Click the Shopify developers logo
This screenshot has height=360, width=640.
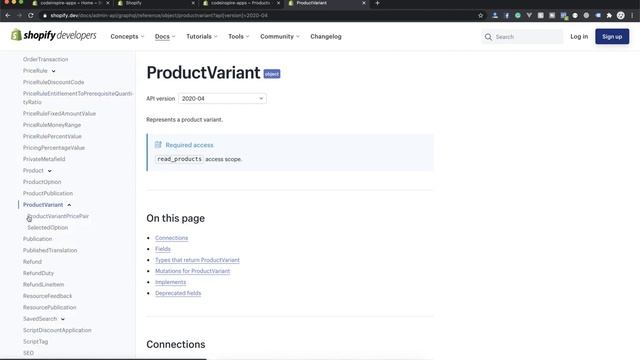[x=53, y=36]
